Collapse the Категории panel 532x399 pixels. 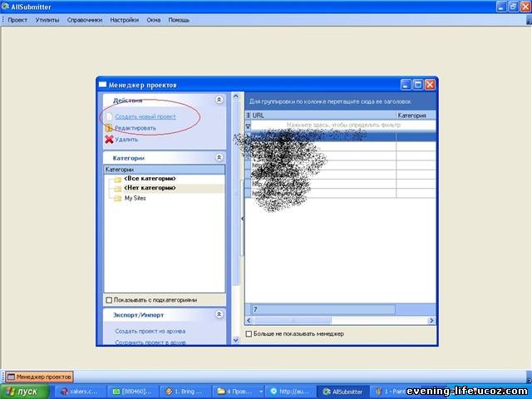point(219,157)
